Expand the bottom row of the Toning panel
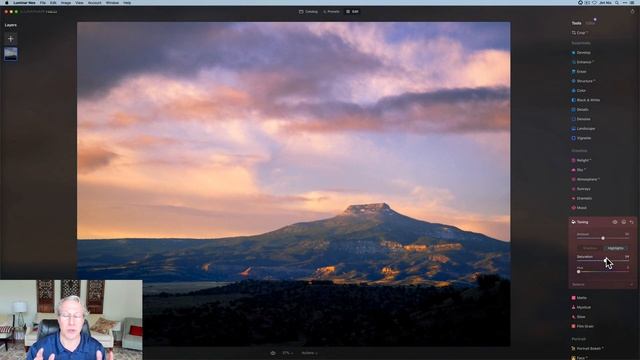 602,284
